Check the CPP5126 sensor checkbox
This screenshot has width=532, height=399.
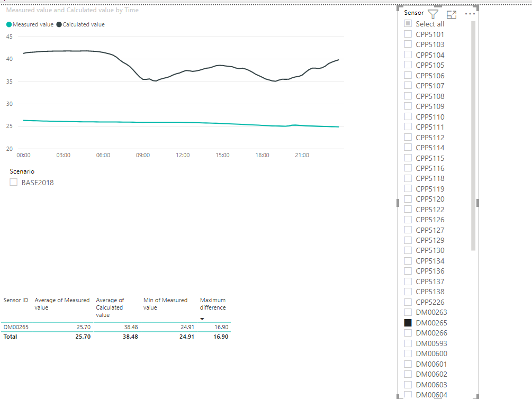tap(408, 220)
